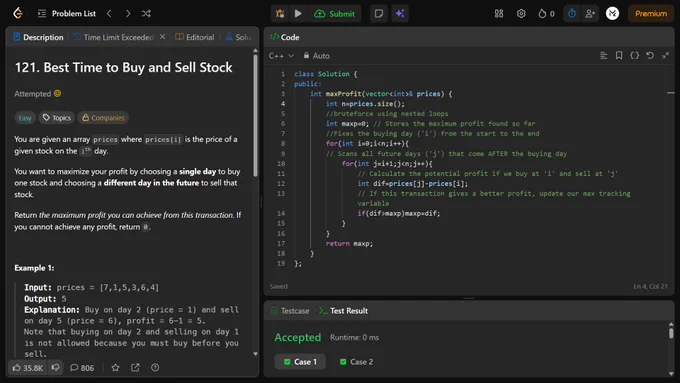680x383 pixels.
Task: Select Case 2 result
Action: point(356,362)
